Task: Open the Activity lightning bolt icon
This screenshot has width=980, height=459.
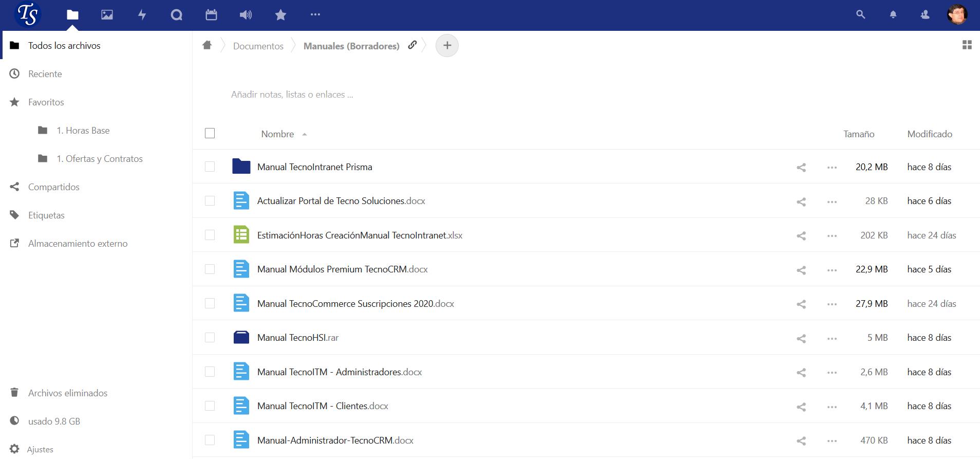Action: pos(142,15)
